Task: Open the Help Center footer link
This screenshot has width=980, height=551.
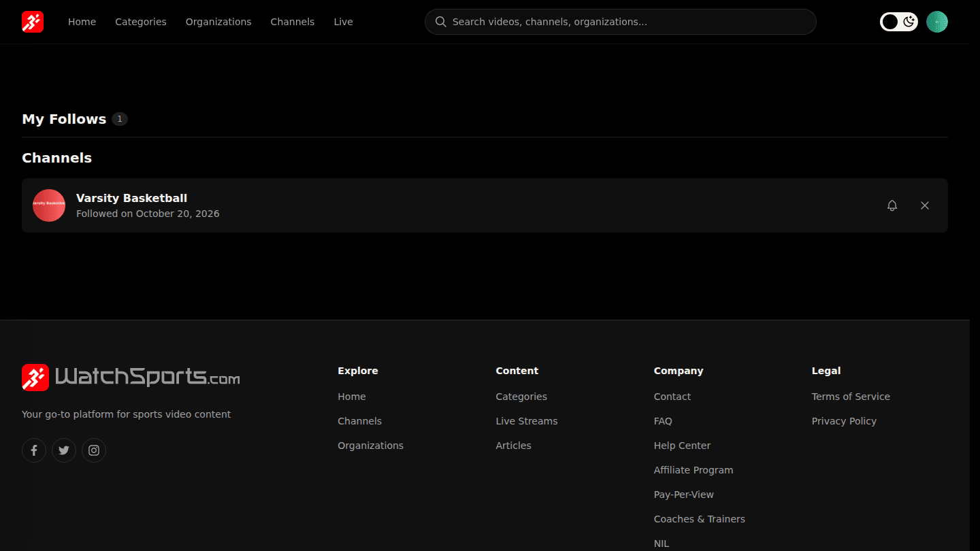Action: point(682,446)
